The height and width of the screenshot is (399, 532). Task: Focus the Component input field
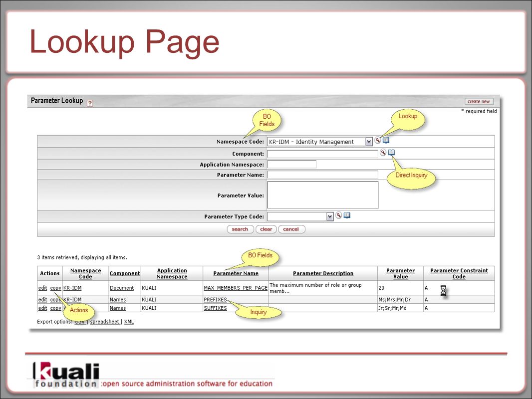(x=322, y=154)
